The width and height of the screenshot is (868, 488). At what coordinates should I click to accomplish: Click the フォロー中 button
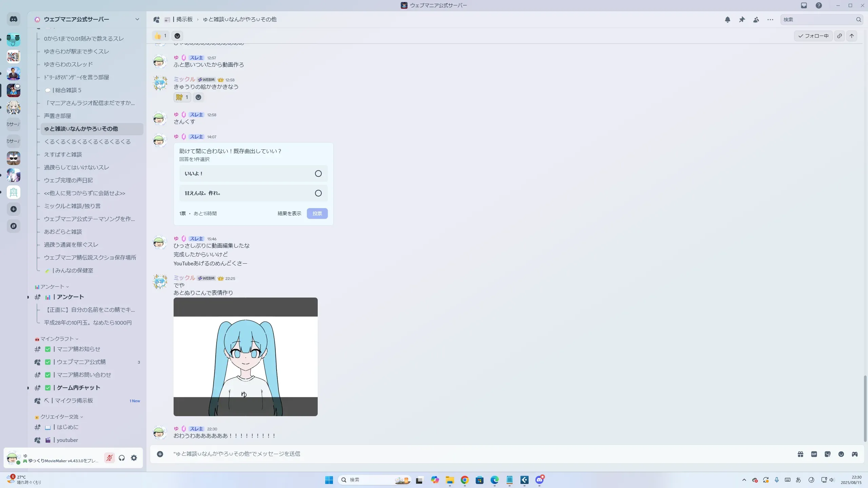[813, 36]
